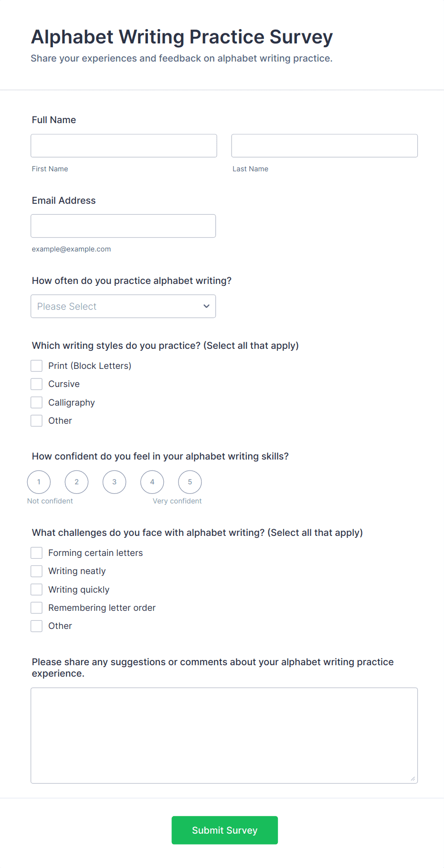The height and width of the screenshot is (868, 444).
Task: Choose confidence rating 5 (Very confident)
Action: (x=190, y=482)
